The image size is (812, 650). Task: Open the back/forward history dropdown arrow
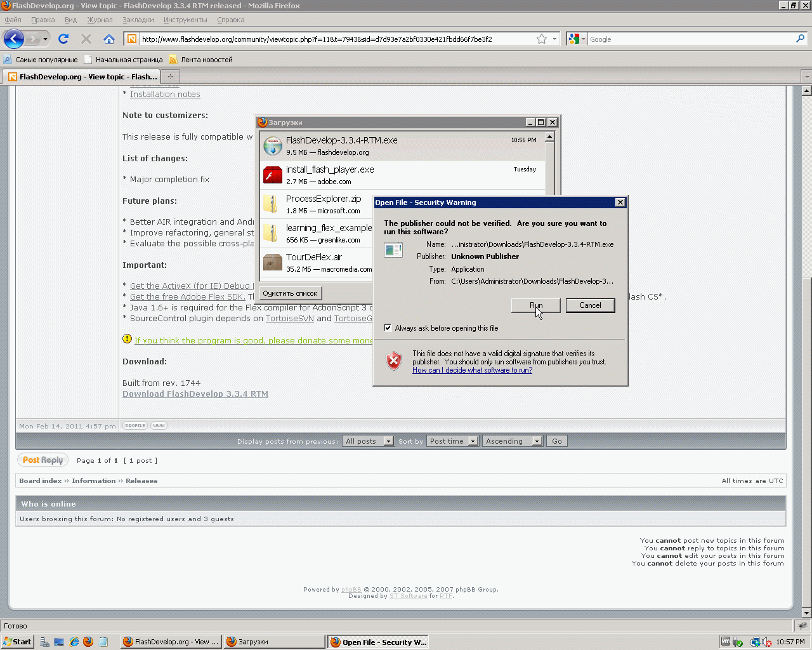pyautogui.click(x=45, y=39)
